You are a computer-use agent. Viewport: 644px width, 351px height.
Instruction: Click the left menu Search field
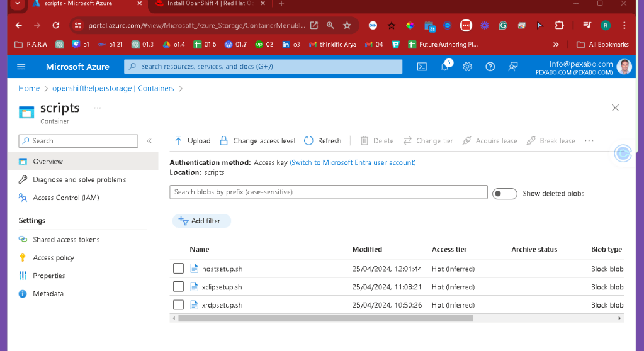pyautogui.click(x=78, y=141)
